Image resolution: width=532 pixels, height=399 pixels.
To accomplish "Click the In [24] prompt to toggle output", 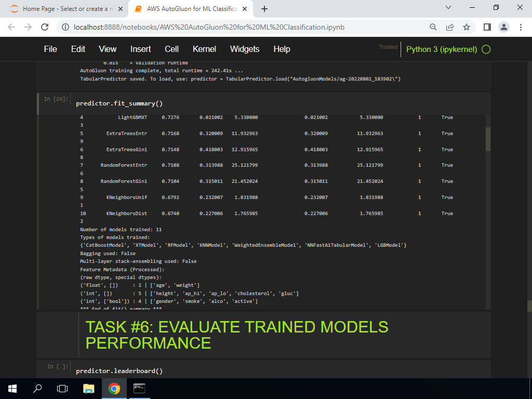I will coord(56,99).
